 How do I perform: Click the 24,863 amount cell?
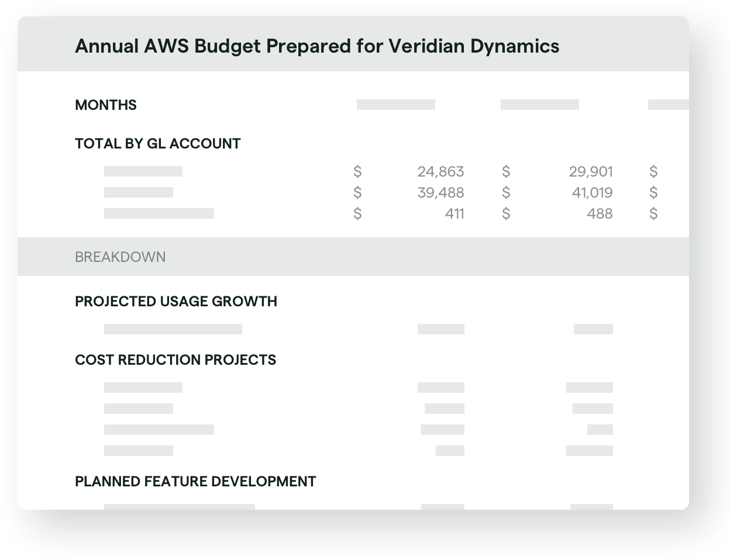[440, 171]
